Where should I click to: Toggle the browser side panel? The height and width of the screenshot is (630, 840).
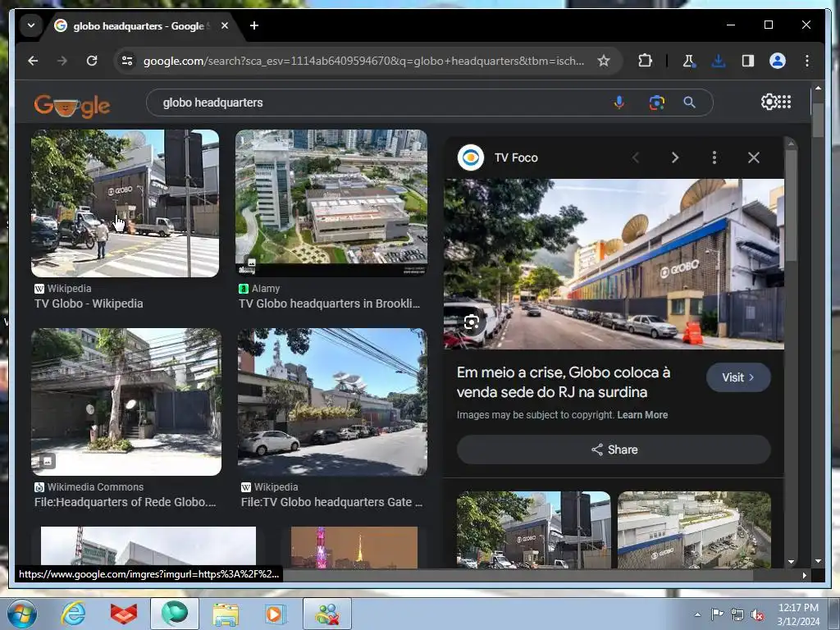(x=748, y=61)
